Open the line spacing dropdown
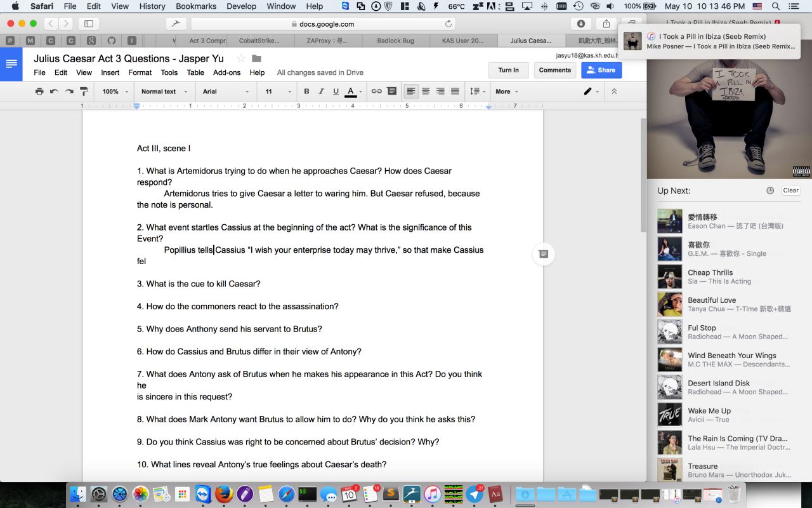Viewport: 812px width, 508px height. 477,91
